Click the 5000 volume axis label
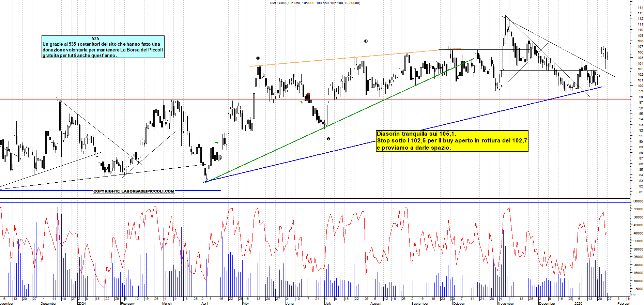 (639, 289)
